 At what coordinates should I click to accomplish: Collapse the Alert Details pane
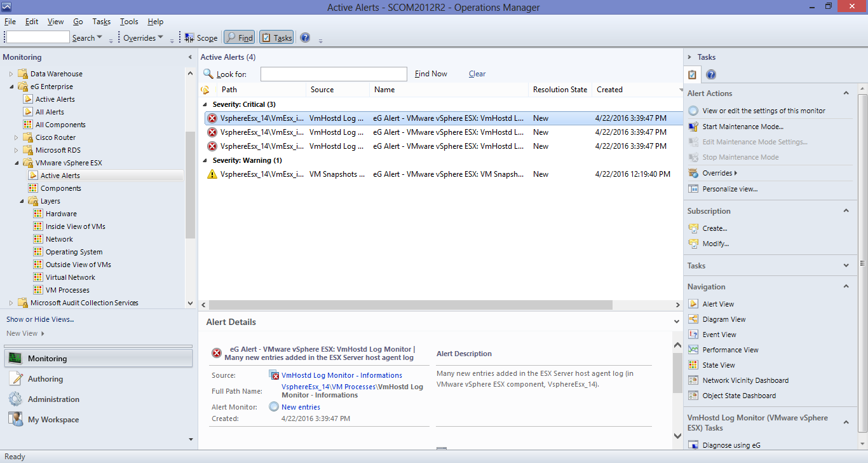[677, 322]
